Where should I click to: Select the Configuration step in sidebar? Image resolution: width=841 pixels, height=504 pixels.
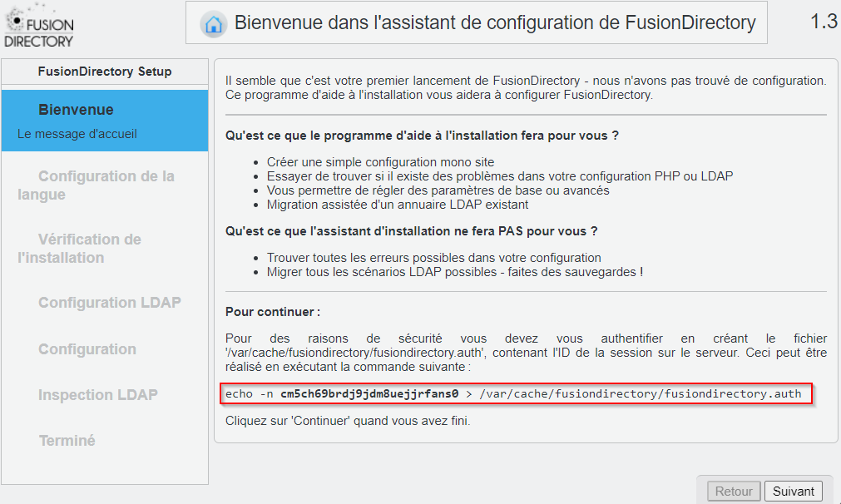pyautogui.click(x=87, y=349)
